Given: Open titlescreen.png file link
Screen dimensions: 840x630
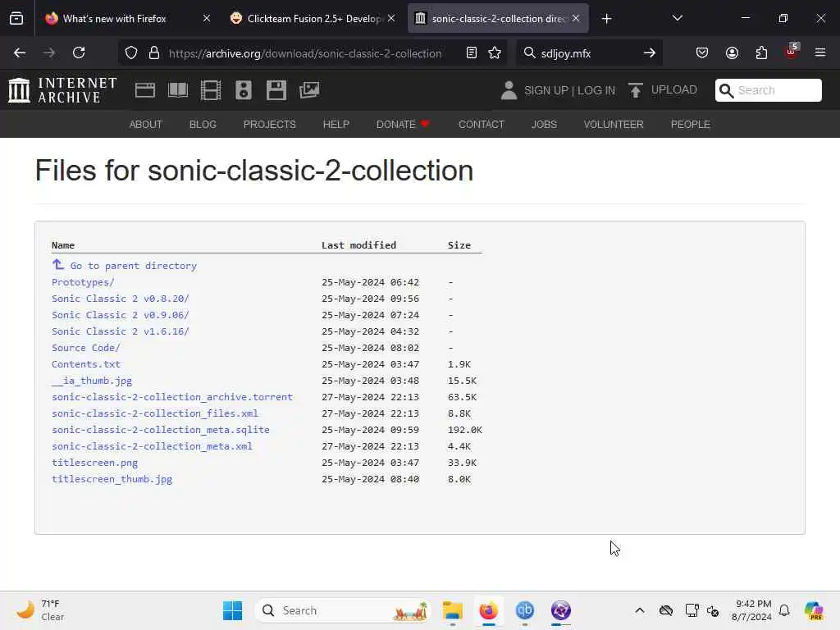Looking at the screenshot, I should (95, 463).
